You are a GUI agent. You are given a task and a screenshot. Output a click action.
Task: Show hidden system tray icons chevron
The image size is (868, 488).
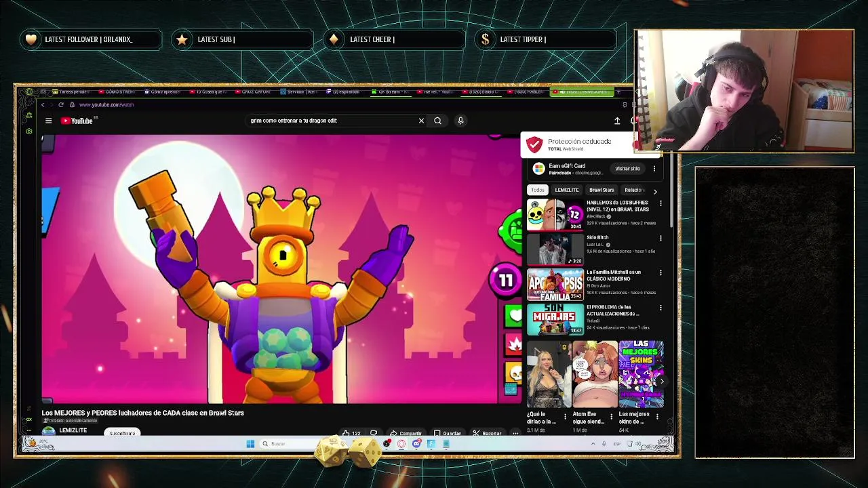(x=593, y=444)
